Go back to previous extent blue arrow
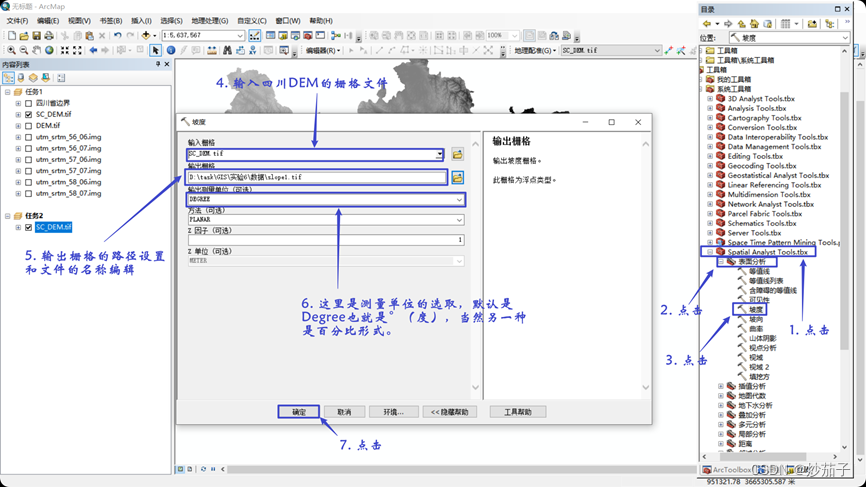 point(93,50)
